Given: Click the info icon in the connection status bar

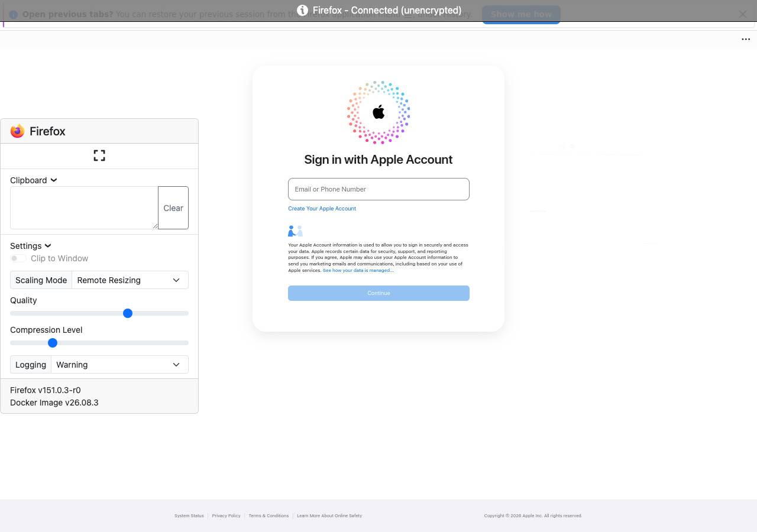Looking at the screenshot, I should point(302,10).
